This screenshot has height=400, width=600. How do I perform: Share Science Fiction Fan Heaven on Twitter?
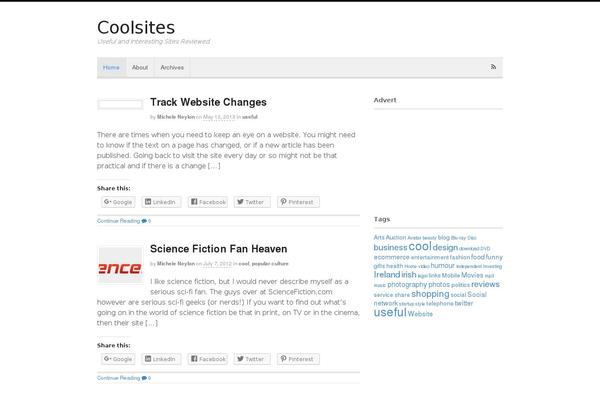pos(252,359)
